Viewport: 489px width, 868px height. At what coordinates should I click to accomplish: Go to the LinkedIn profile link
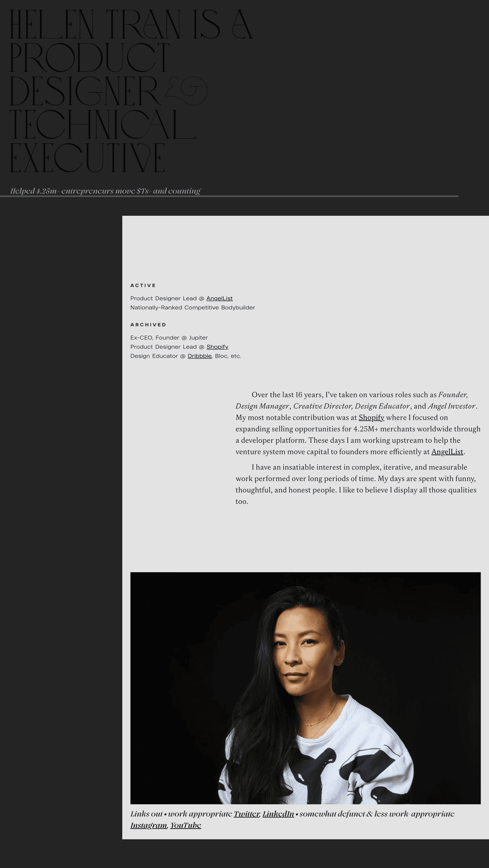[278, 814]
